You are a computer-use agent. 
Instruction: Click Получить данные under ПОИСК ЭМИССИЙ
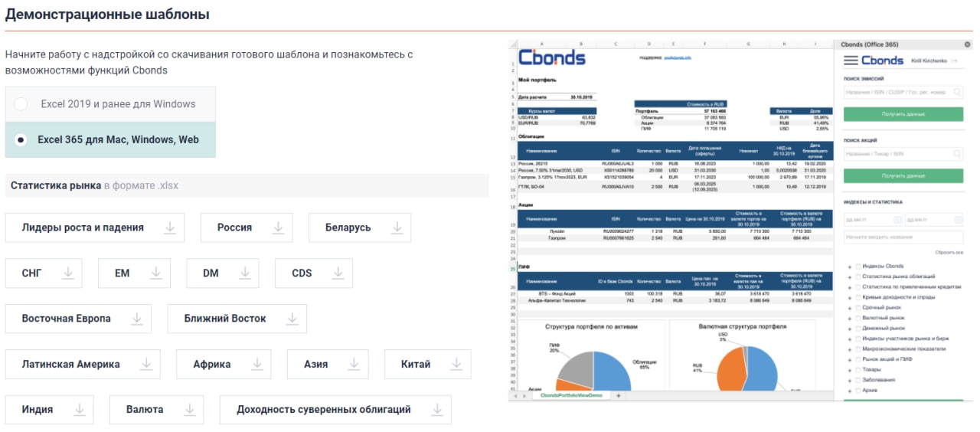[903, 113]
